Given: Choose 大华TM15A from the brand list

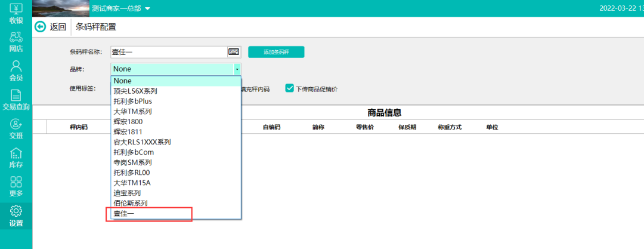Looking at the screenshot, I should click(x=132, y=183).
